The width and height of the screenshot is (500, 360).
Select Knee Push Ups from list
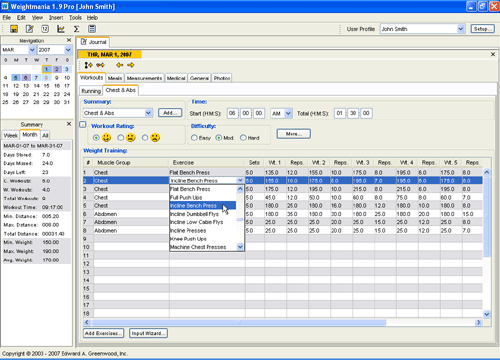pos(203,239)
